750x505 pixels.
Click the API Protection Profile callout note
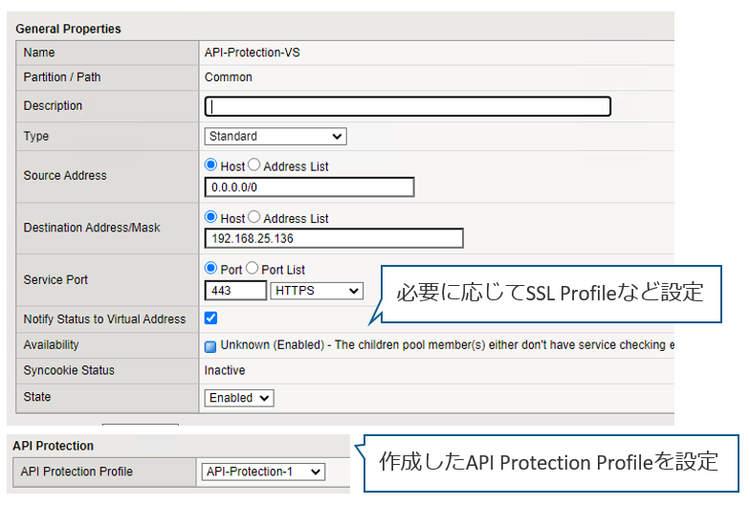548,463
